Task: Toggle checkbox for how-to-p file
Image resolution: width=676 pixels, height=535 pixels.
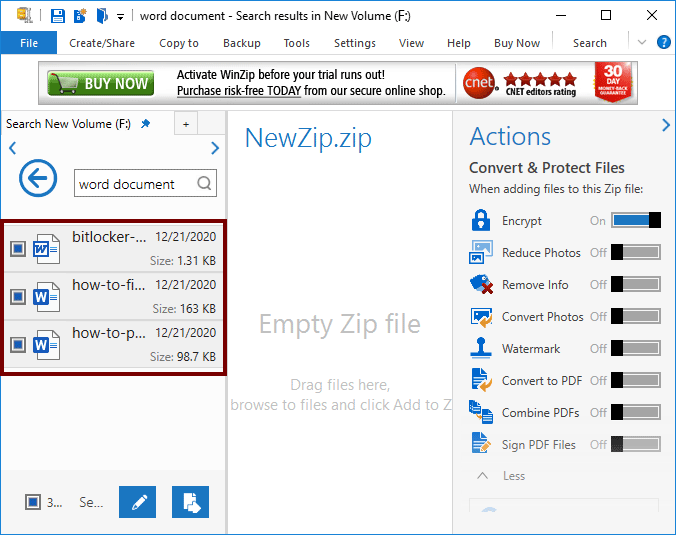Action: (18, 344)
